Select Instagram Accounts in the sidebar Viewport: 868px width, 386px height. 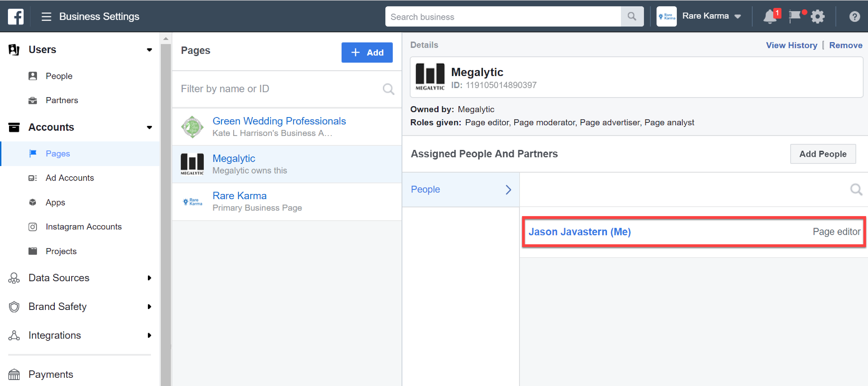click(84, 227)
